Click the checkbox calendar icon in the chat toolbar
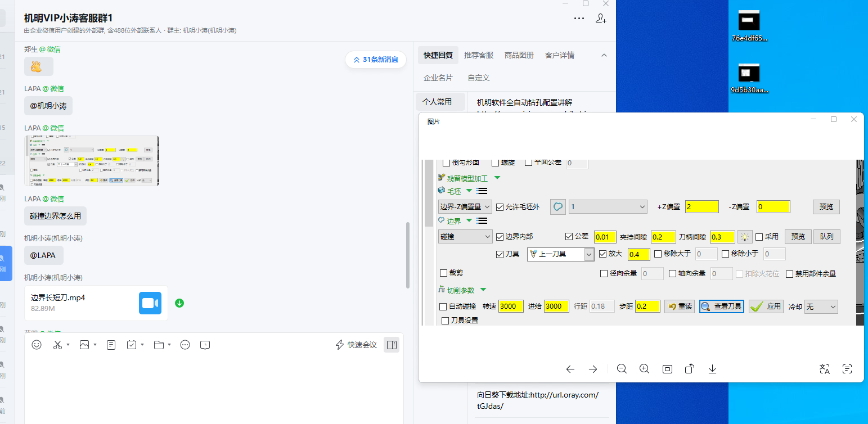Image resolution: width=868 pixels, height=424 pixels. 132,345
